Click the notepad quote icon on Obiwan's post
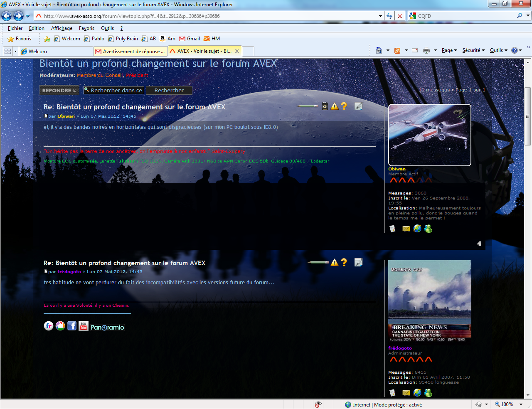 [x=358, y=106]
